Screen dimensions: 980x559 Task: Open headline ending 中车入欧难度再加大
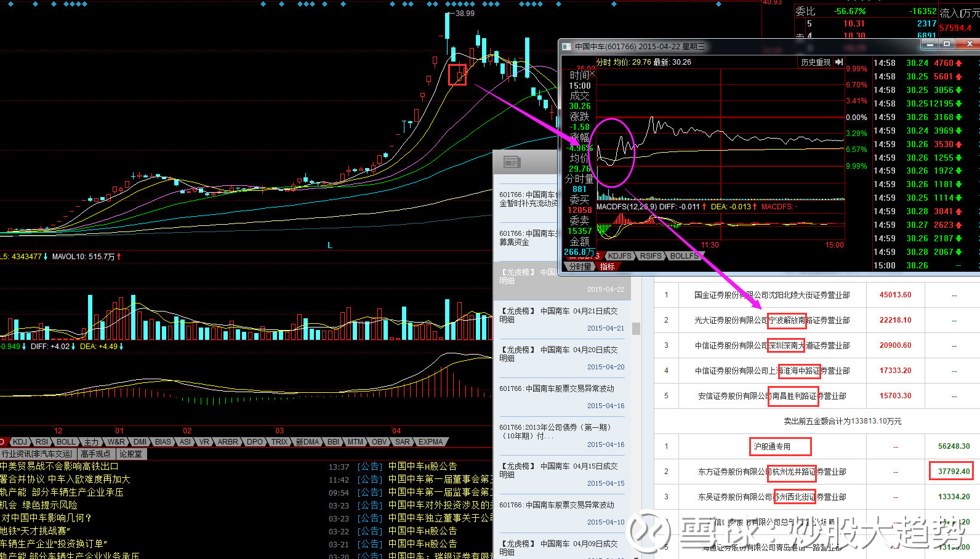(x=65, y=480)
